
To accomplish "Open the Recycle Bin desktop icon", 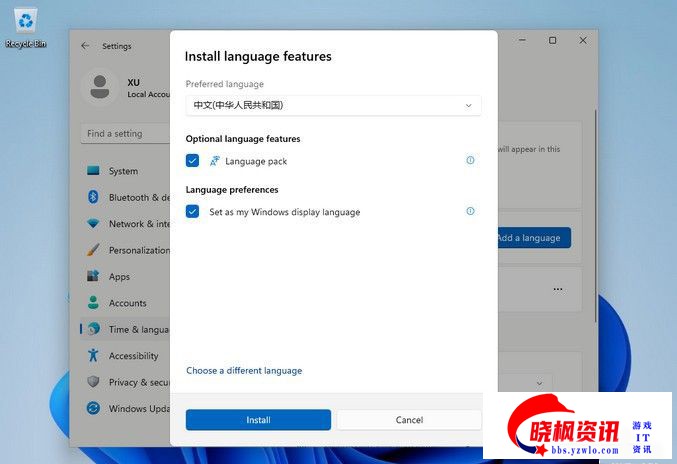I will (x=25, y=24).
